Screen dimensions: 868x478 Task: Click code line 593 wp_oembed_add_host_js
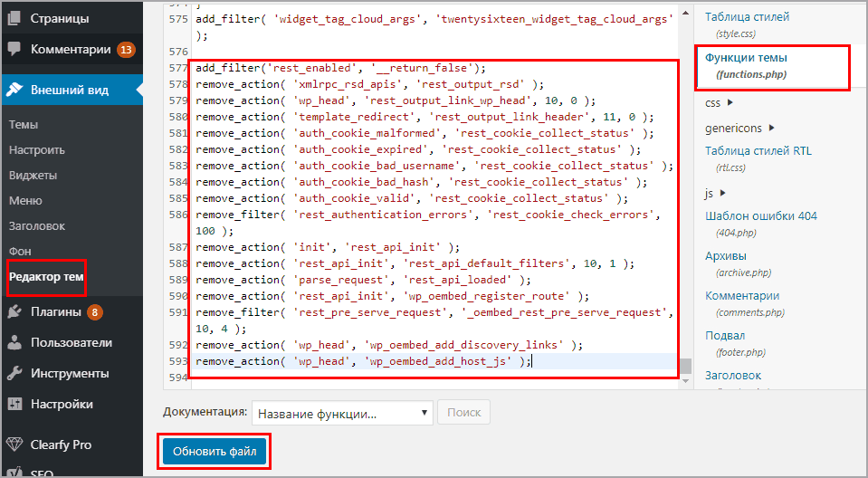[363, 361]
